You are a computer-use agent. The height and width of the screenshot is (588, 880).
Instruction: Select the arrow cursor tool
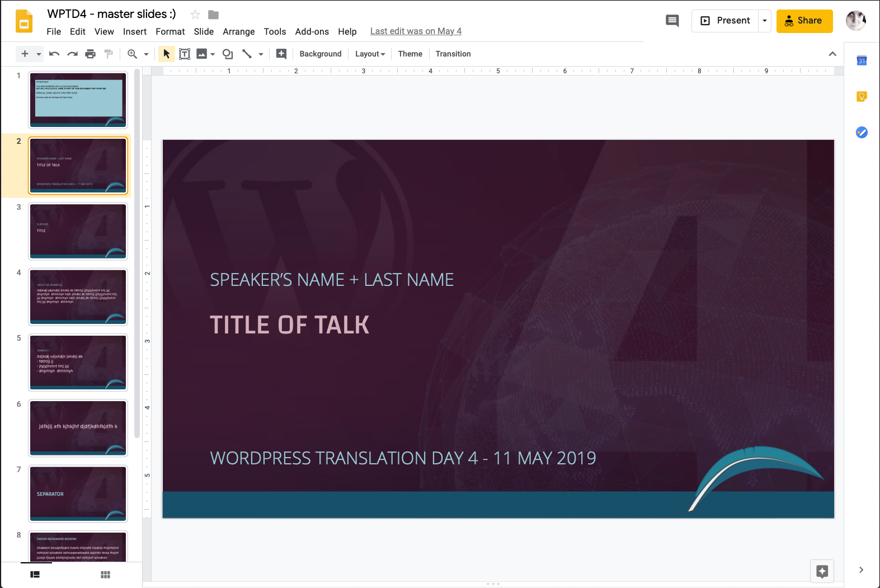[x=166, y=54]
